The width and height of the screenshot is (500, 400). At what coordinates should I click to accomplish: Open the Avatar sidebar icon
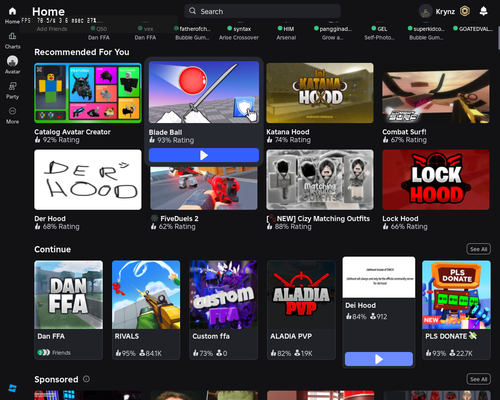12,61
